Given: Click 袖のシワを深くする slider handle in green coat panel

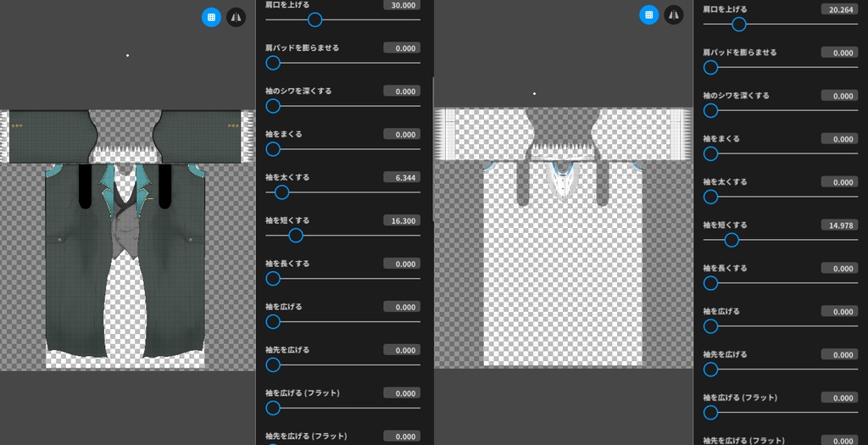Looking at the screenshot, I should click(273, 106).
